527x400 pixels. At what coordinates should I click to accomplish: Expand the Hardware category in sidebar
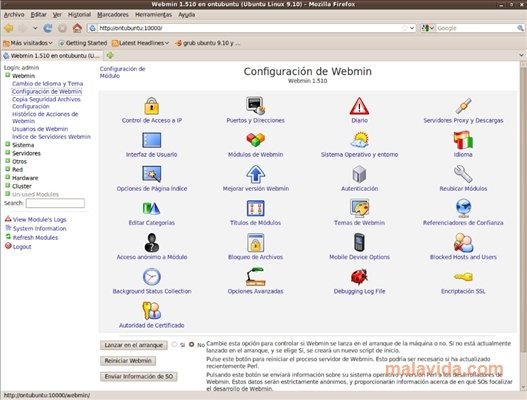point(7,177)
